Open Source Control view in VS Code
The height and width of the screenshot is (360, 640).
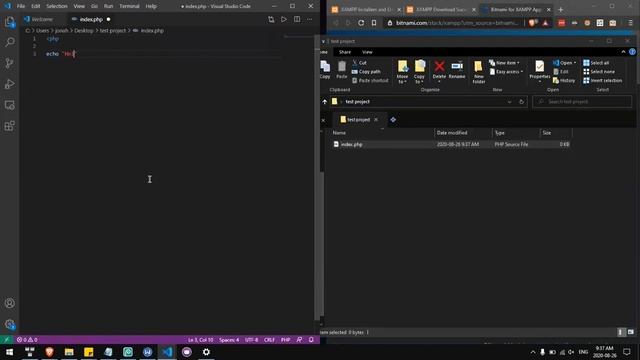coord(10,63)
